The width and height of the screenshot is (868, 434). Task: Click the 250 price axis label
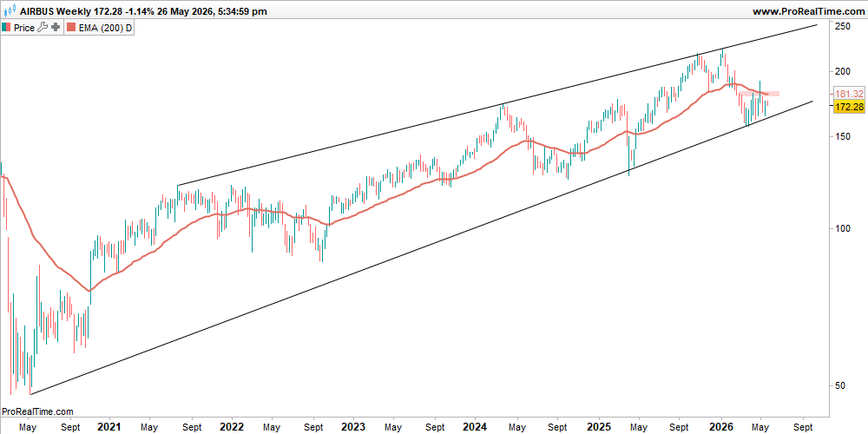pyautogui.click(x=843, y=26)
